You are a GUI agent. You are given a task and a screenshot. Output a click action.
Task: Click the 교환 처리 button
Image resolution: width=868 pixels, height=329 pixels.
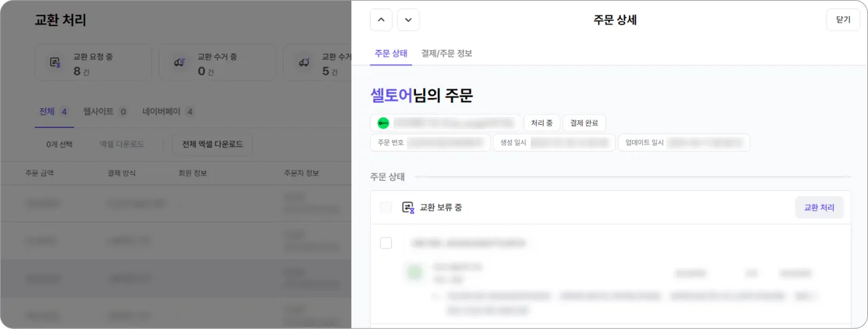pos(819,208)
